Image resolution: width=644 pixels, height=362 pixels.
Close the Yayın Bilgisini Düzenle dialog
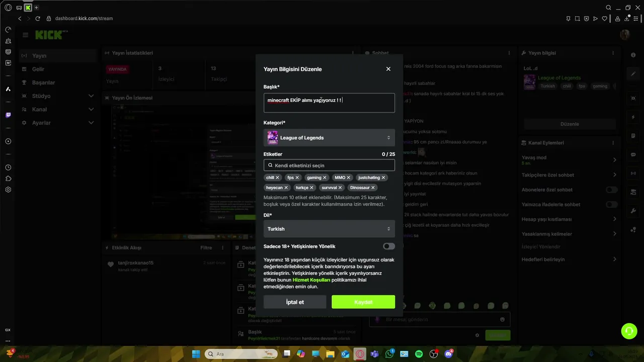click(x=388, y=69)
